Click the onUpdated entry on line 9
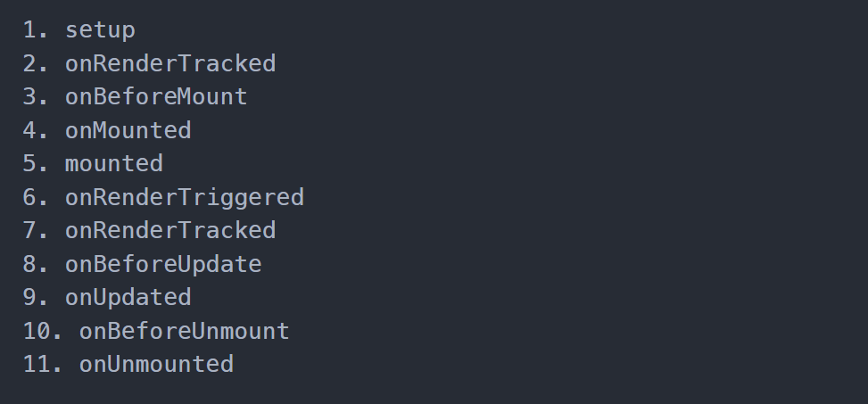 [x=128, y=298]
